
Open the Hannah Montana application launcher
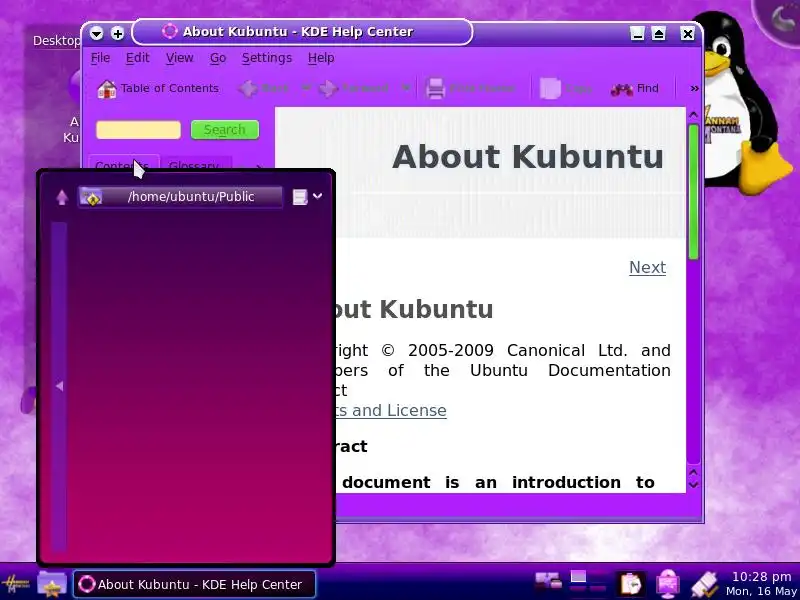click(17, 583)
